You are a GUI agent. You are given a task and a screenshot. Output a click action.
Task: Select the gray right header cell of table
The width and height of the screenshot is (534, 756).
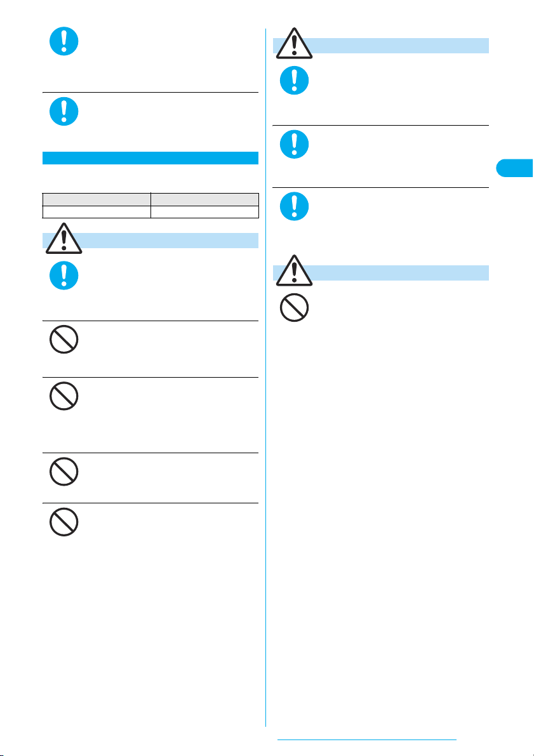[205, 199]
